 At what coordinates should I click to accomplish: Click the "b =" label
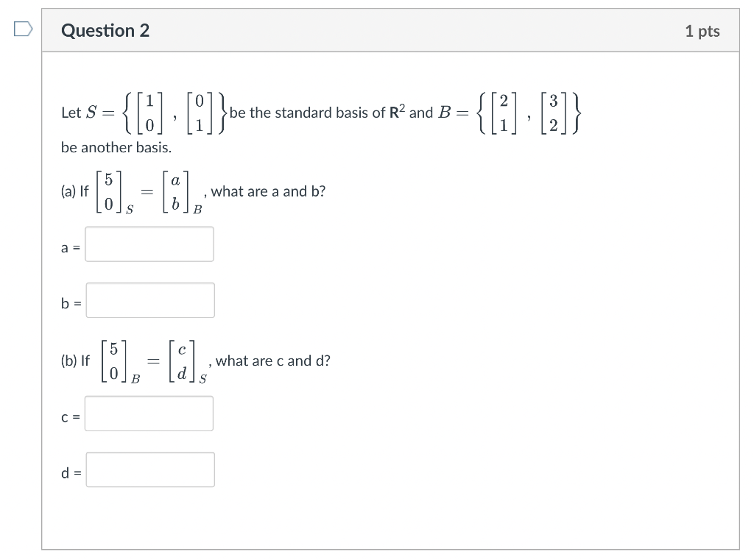click(71, 301)
